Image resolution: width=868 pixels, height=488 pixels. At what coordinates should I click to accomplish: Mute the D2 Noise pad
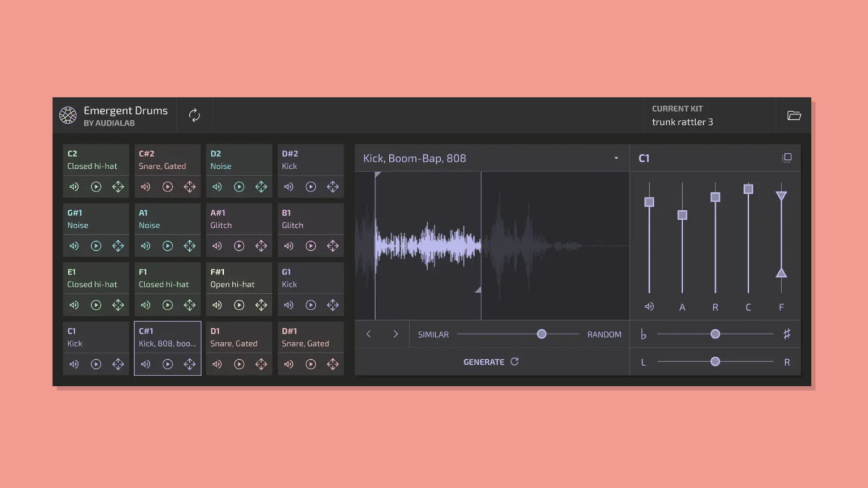[217, 187]
